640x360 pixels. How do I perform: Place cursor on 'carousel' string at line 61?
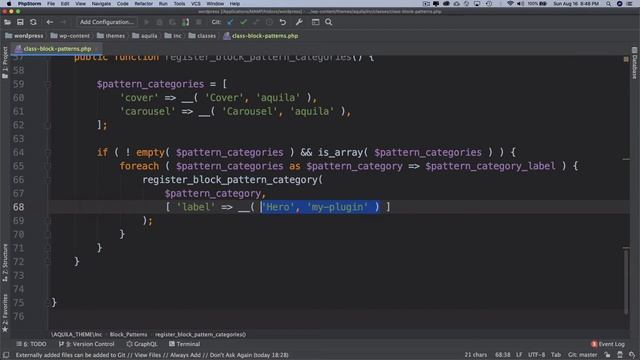click(147, 111)
